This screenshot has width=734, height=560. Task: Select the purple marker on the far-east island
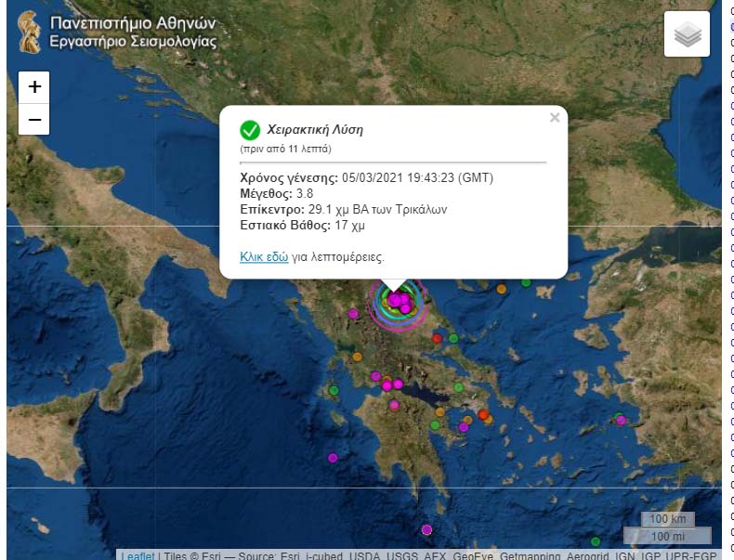pos(621,420)
